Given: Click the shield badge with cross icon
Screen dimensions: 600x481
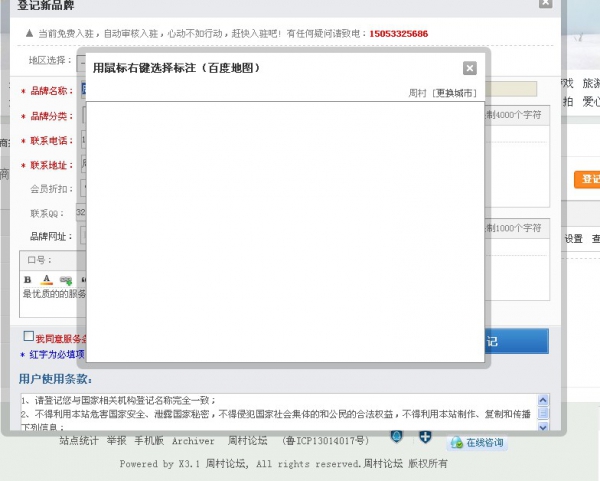Looking at the screenshot, I should pos(425,437).
